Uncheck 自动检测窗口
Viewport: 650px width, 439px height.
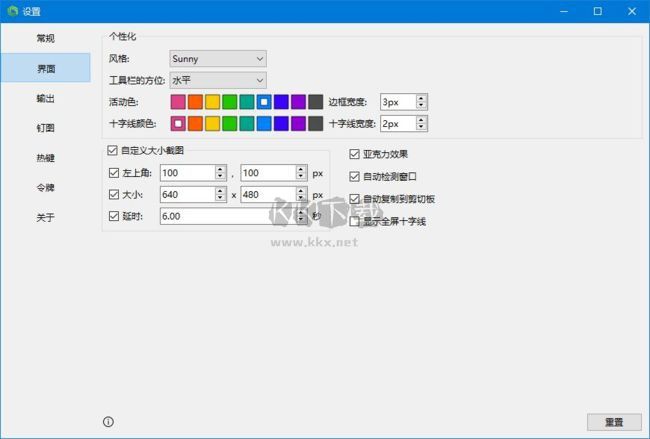tap(354, 177)
